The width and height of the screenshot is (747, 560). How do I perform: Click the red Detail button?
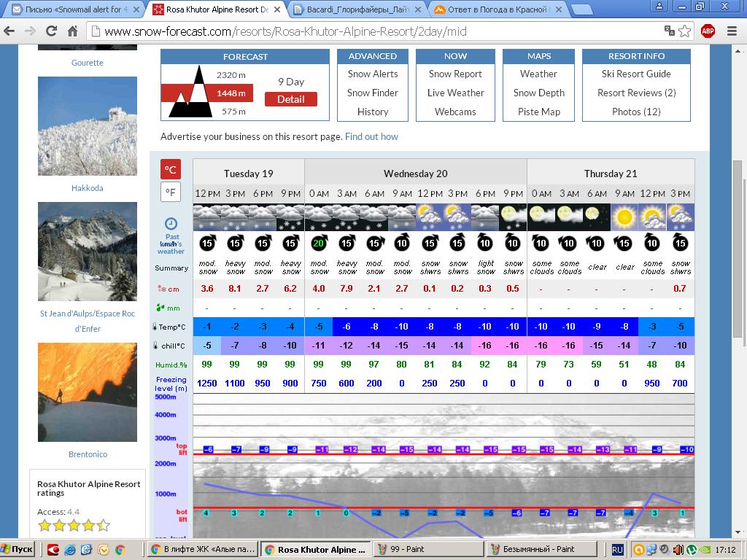pyautogui.click(x=291, y=99)
